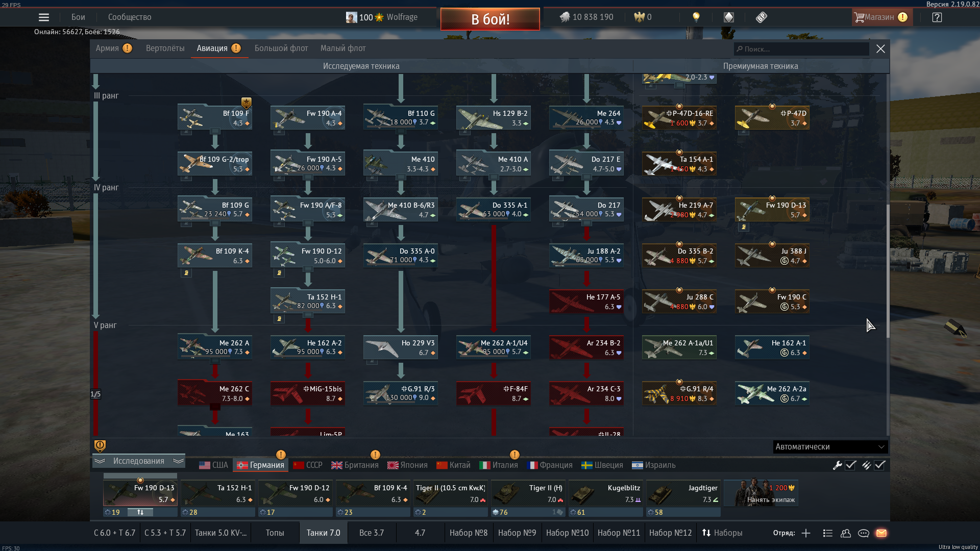The height and width of the screenshot is (551, 980).
Task: Switch to the Армия tab
Action: [107, 48]
